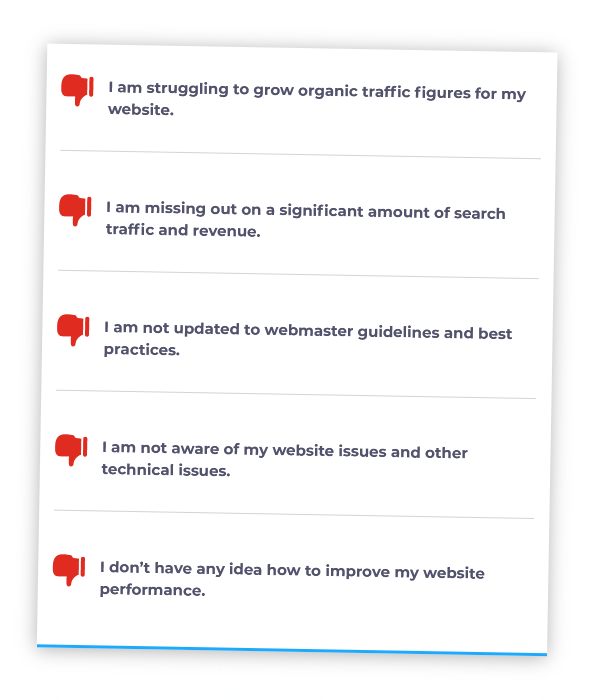The height and width of the screenshot is (700, 600).
Task: Click divider line below the organic traffic statement
Action: click(x=300, y=154)
